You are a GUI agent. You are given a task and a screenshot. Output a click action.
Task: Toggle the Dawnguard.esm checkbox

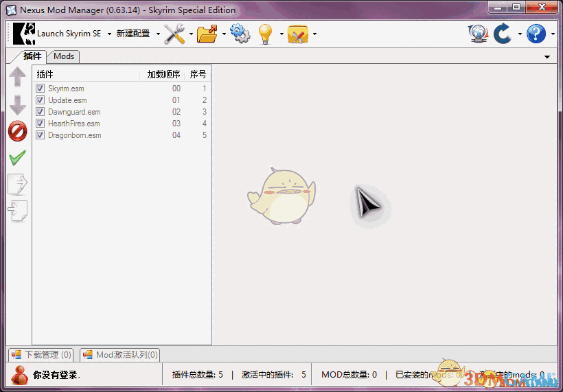(40, 112)
